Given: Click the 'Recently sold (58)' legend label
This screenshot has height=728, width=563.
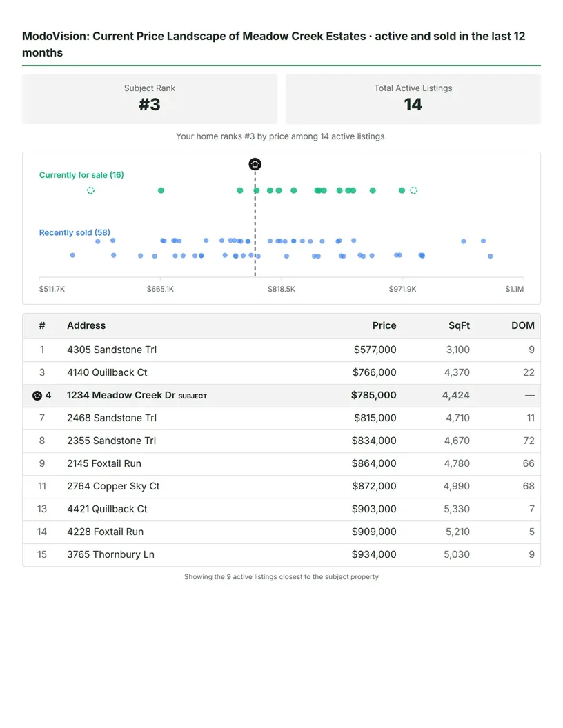Looking at the screenshot, I should tap(75, 232).
